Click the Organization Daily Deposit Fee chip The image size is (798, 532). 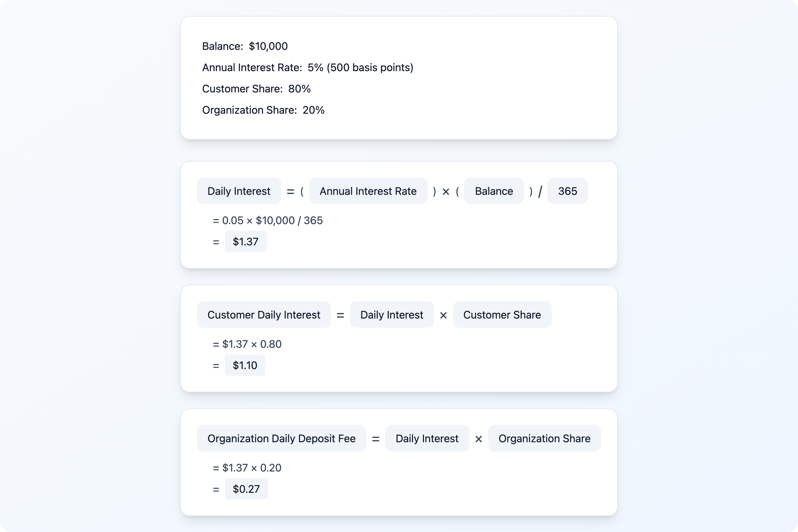[281, 438]
